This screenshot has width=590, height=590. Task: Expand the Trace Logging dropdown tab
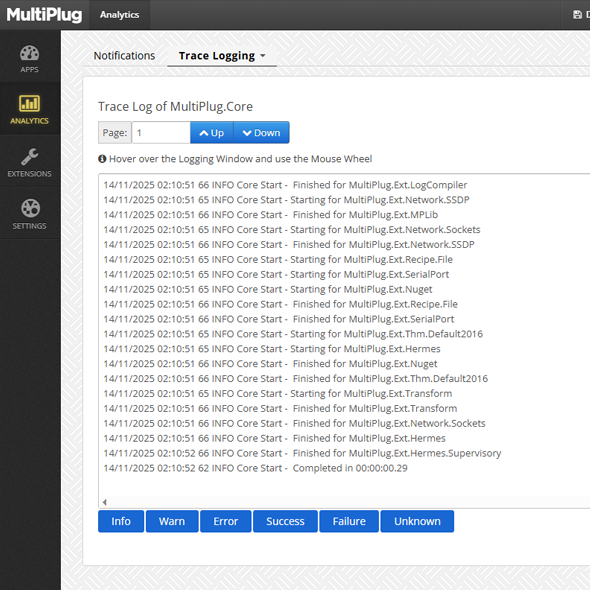click(x=222, y=56)
